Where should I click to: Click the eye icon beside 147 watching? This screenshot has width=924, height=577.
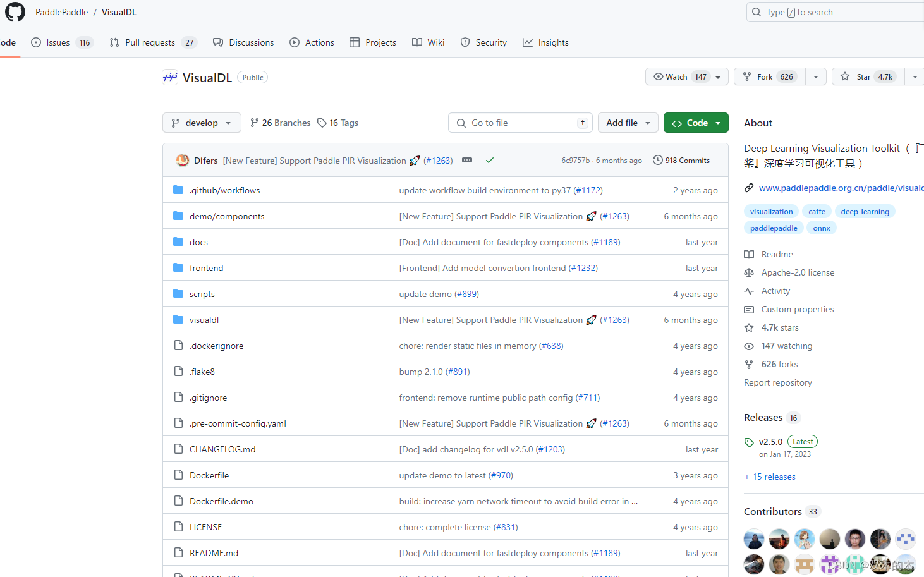click(749, 346)
